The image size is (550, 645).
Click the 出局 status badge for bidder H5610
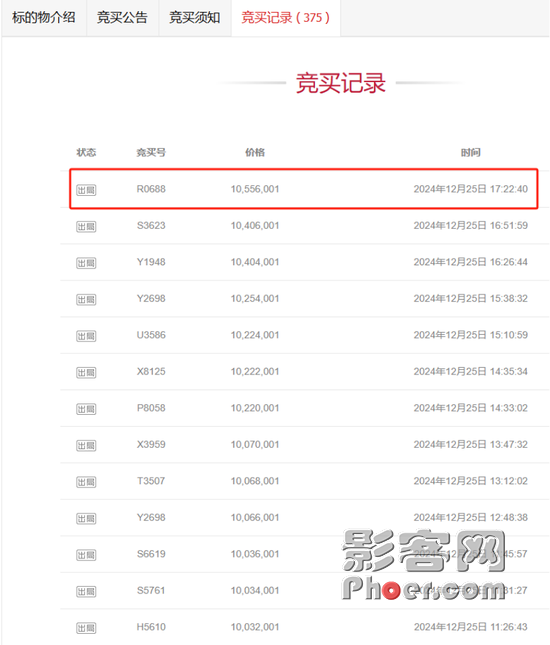click(x=86, y=628)
